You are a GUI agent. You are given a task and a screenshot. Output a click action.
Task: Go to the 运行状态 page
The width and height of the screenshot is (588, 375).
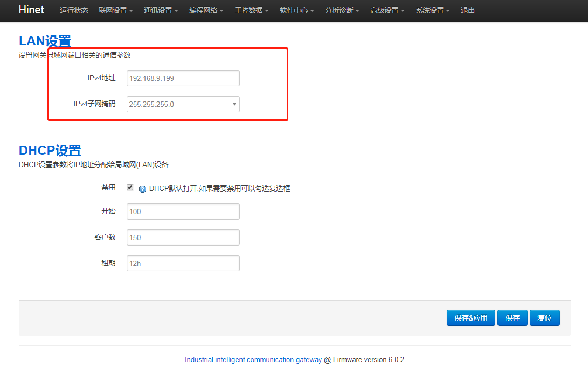click(74, 11)
